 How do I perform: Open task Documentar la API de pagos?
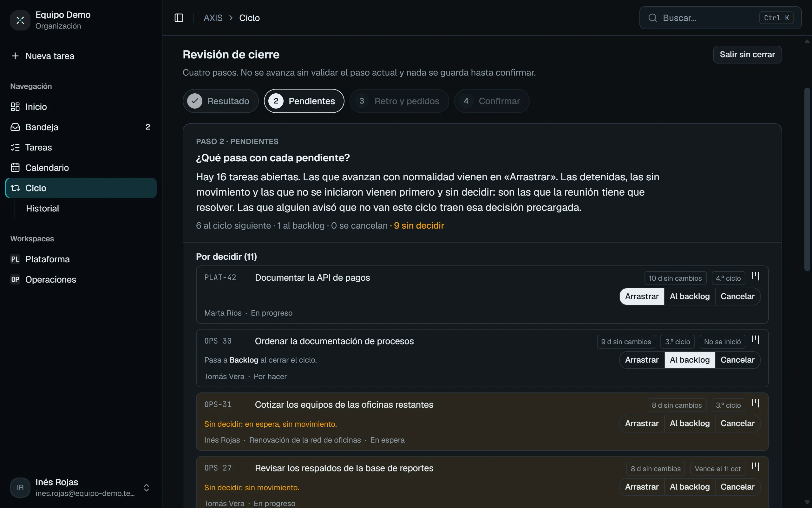pos(312,278)
